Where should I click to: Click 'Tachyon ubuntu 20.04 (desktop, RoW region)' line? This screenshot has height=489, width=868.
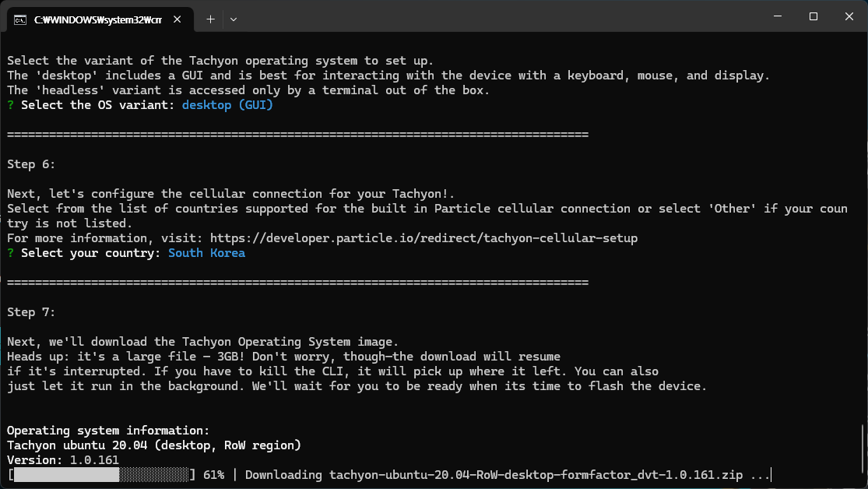point(154,445)
